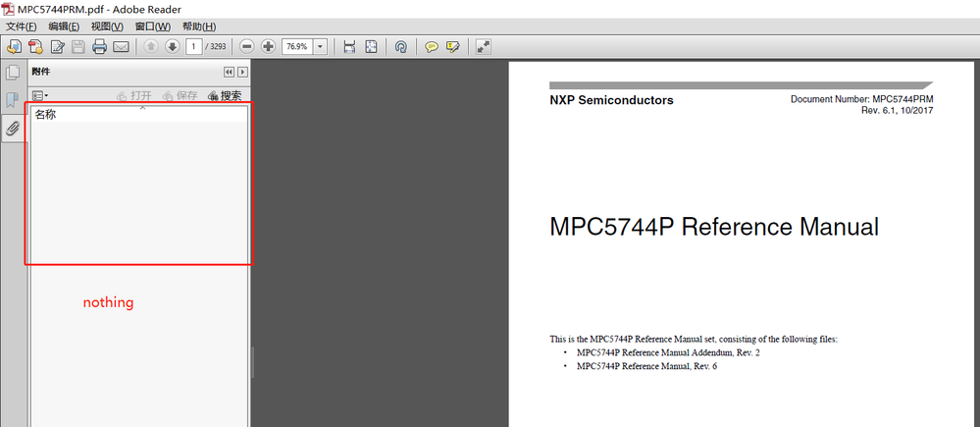
Task: Open the attachments options dropdown
Action: [x=40, y=95]
